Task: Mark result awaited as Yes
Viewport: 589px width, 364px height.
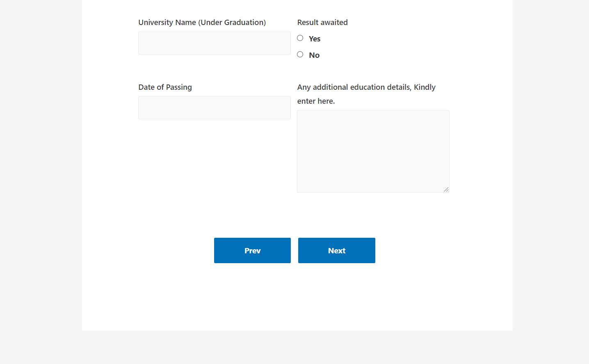Action: [x=300, y=38]
